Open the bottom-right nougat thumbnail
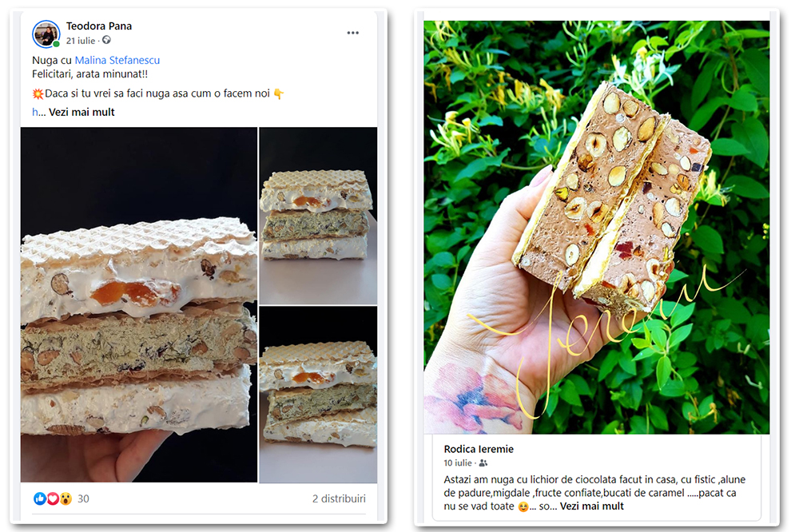 [x=318, y=395]
